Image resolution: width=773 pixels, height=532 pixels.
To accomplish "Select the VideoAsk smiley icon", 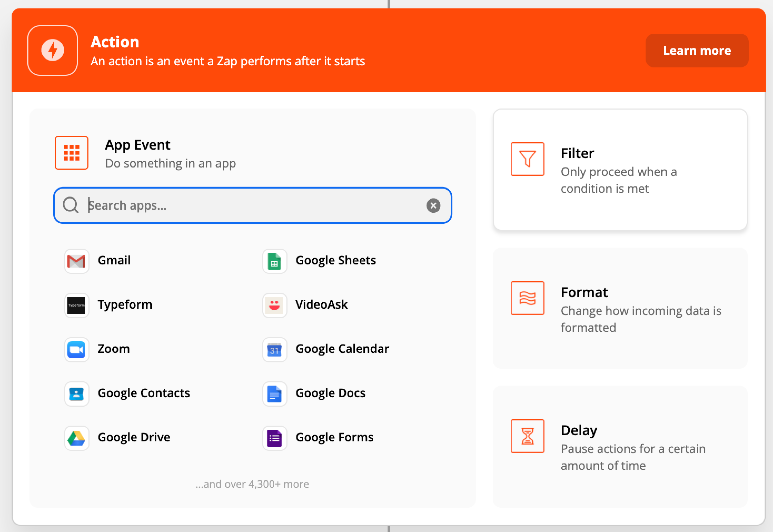I will pyautogui.click(x=275, y=305).
